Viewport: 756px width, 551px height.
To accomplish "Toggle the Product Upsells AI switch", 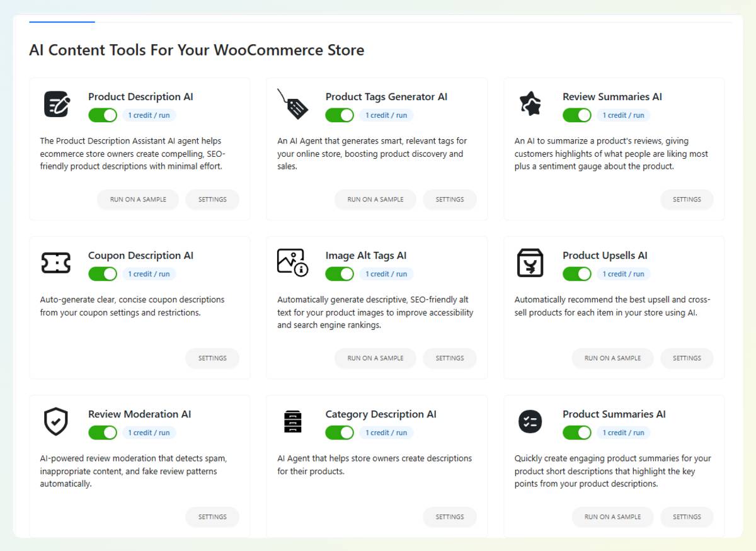I will click(x=577, y=274).
